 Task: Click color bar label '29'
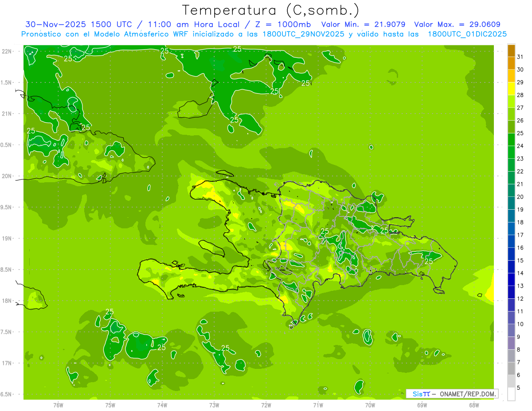(520, 82)
